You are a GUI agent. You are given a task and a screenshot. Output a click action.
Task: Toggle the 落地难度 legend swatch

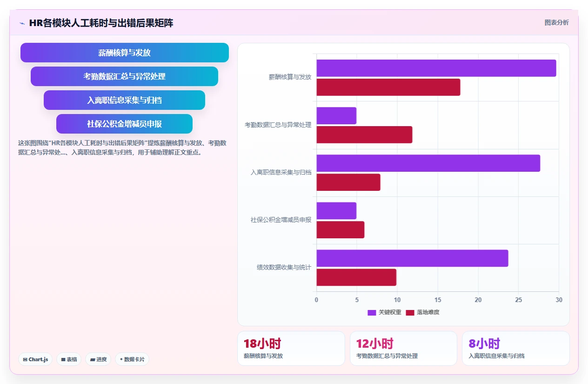410,312
